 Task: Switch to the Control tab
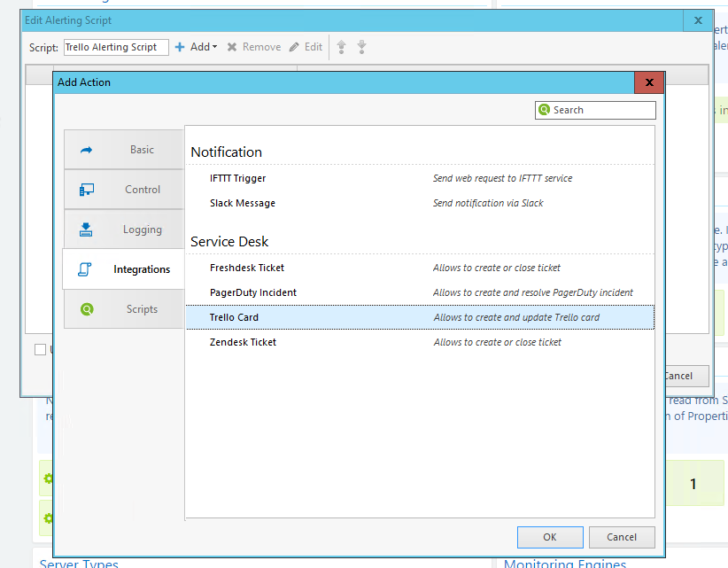(124, 190)
